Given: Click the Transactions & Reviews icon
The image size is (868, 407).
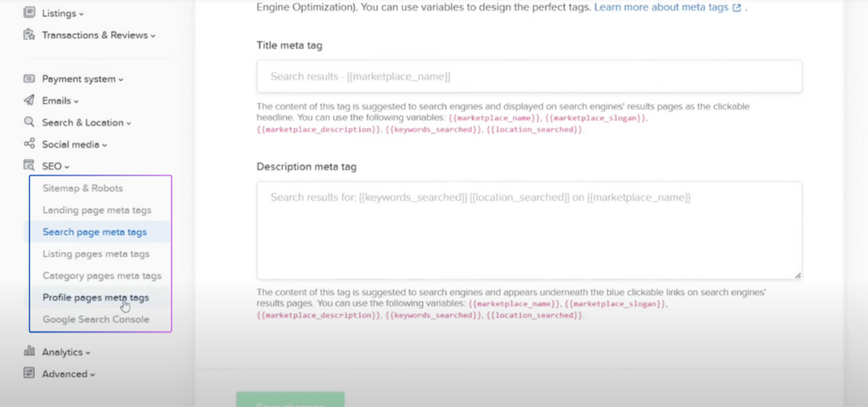Looking at the screenshot, I should [x=29, y=35].
